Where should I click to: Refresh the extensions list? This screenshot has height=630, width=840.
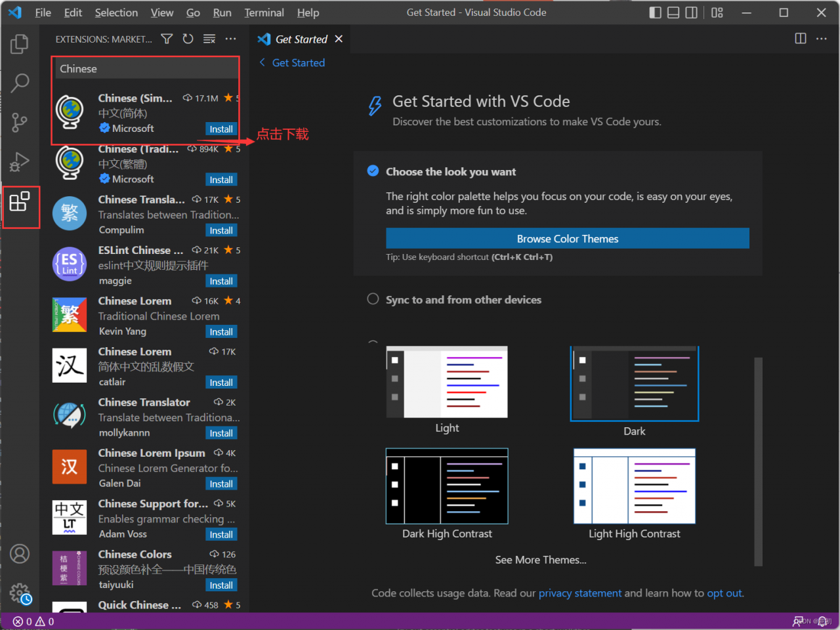click(x=188, y=39)
